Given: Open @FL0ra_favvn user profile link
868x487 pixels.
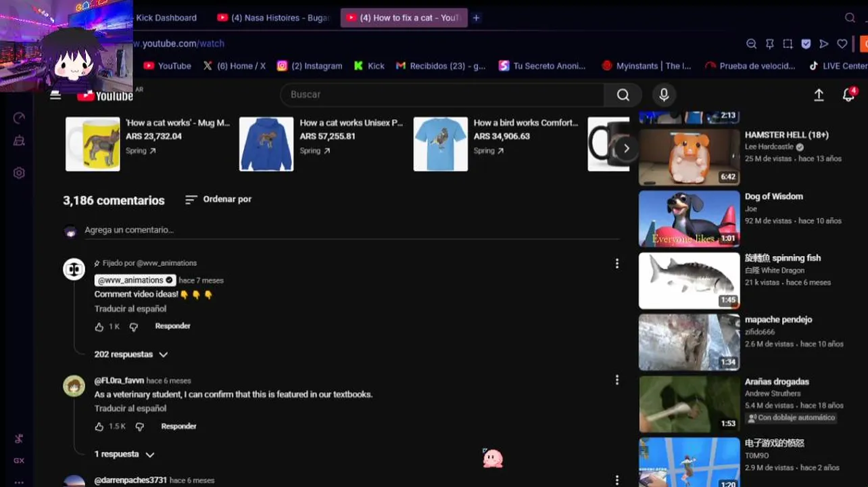Looking at the screenshot, I should coord(119,381).
